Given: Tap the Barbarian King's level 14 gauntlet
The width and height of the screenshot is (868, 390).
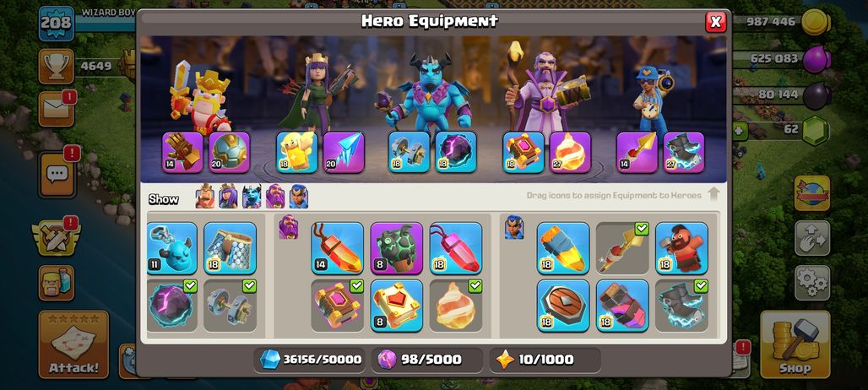Looking at the screenshot, I should [182, 152].
